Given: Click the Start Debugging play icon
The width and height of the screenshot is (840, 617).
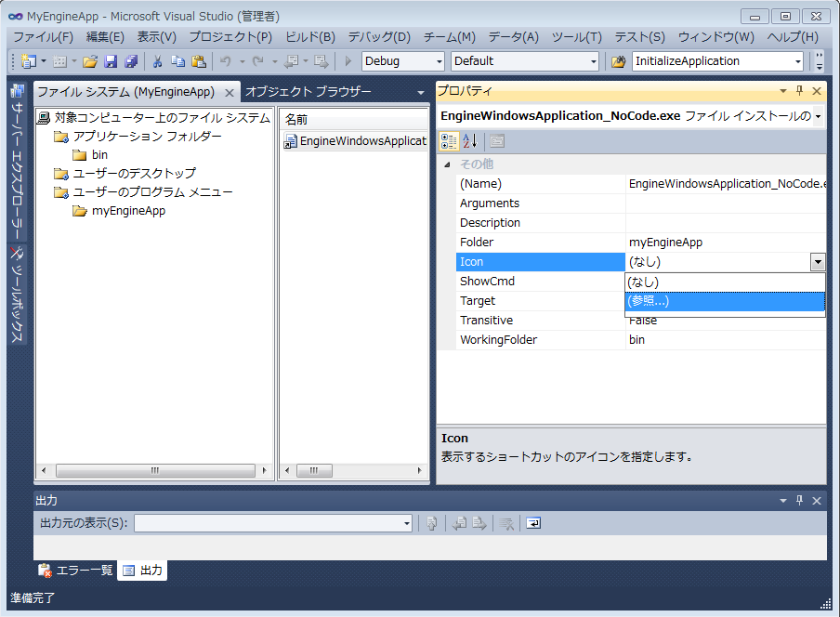Looking at the screenshot, I should [348, 61].
